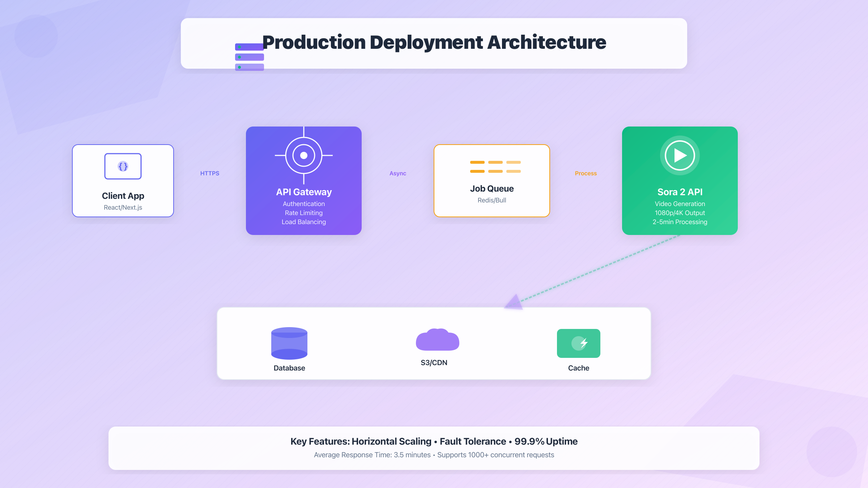The height and width of the screenshot is (488, 868).
Task: Select the lightning bolt Cache icon
Action: tap(579, 343)
